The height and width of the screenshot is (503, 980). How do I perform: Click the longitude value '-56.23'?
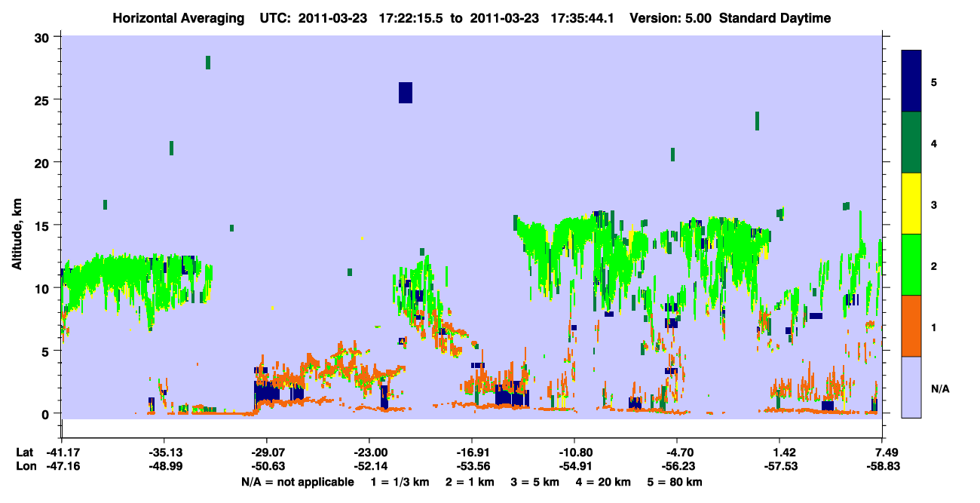coord(677,467)
